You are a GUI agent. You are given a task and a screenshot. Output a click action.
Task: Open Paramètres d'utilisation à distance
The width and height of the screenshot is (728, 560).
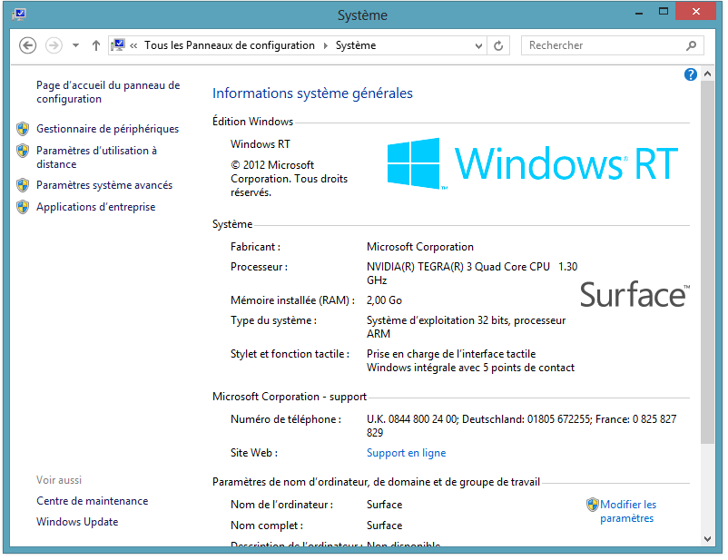96,157
